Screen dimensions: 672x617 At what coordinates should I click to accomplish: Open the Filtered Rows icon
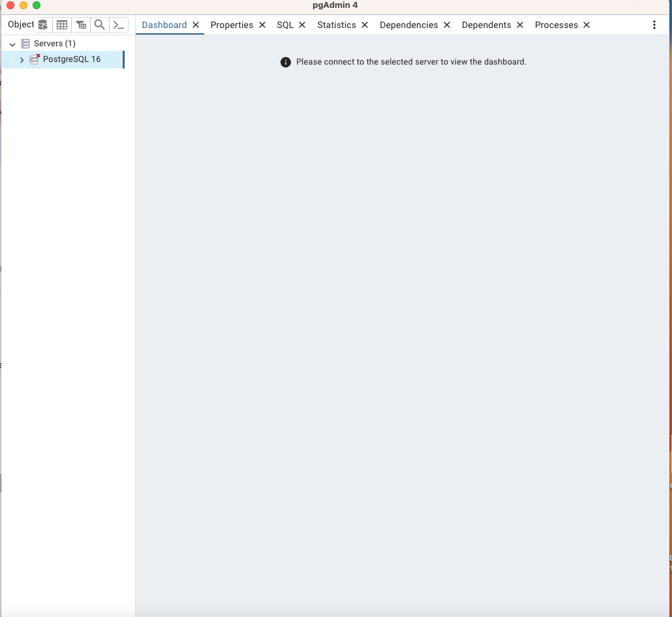pos(80,24)
